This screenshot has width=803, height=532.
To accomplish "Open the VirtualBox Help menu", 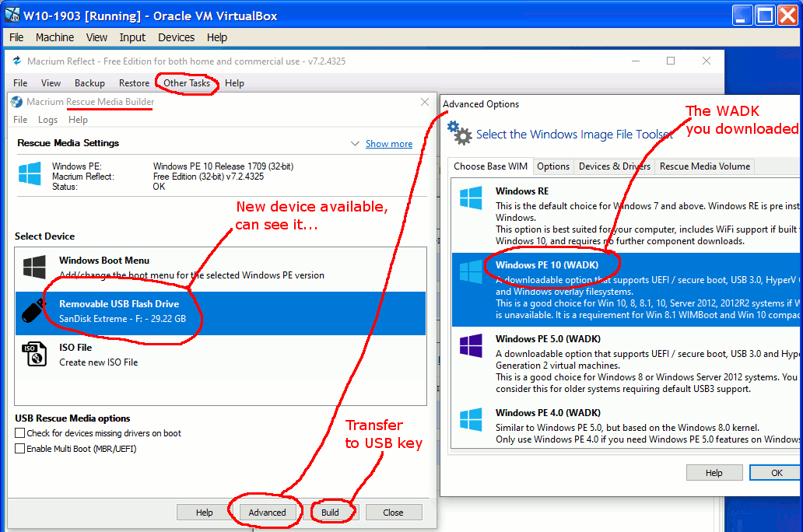I will point(217,37).
